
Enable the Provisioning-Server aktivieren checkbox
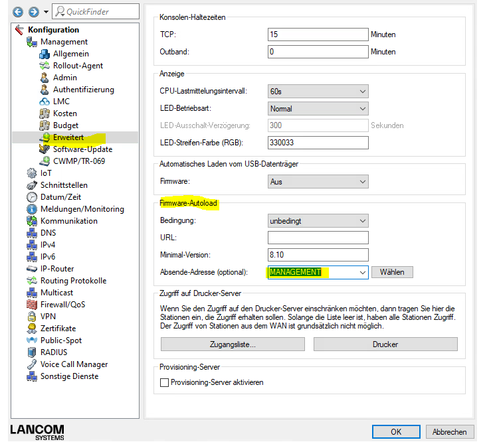click(x=165, y=382)
